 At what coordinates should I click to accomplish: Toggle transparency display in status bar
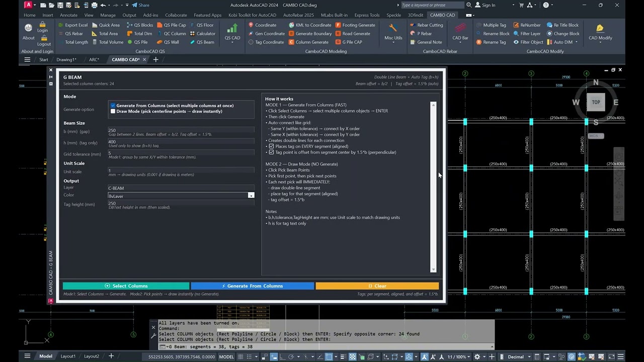353,357
